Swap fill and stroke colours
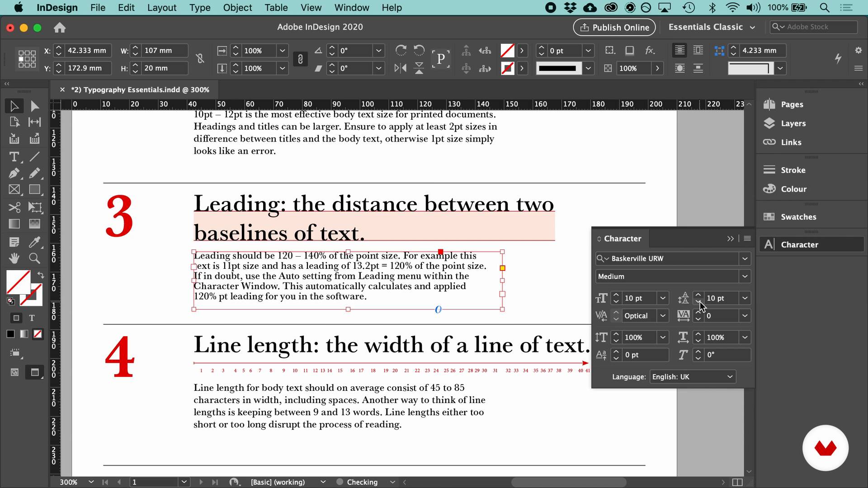Viewport: 868px width, 488px height. coord(41,275)
